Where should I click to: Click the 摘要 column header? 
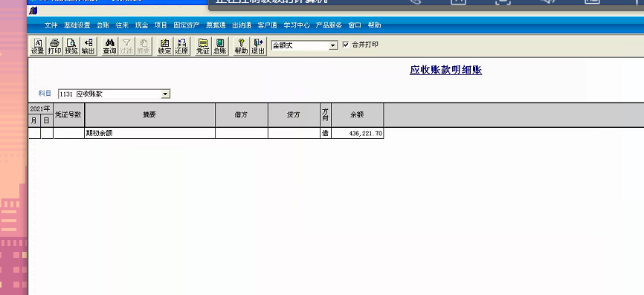[150, 115]
